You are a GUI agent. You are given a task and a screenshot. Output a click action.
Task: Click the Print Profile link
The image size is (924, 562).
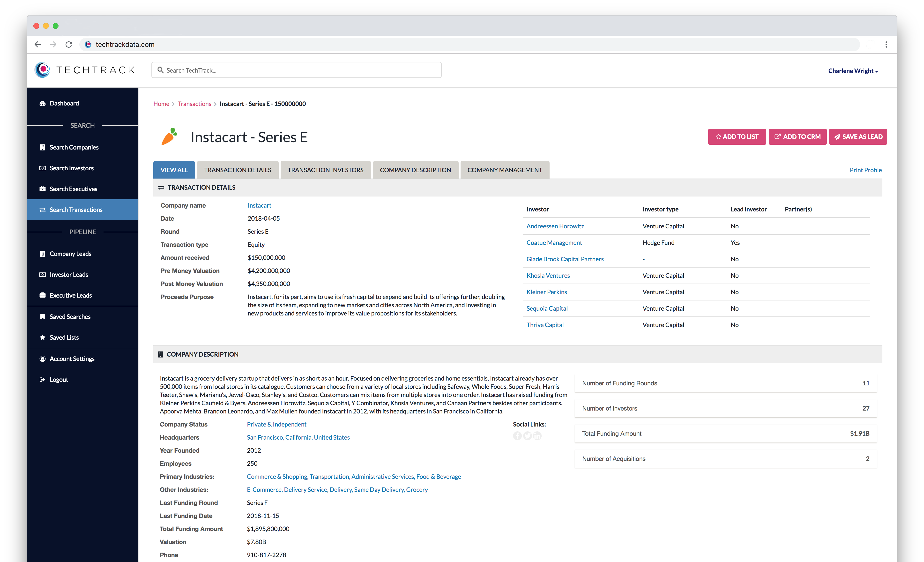[x=865, y=170]
